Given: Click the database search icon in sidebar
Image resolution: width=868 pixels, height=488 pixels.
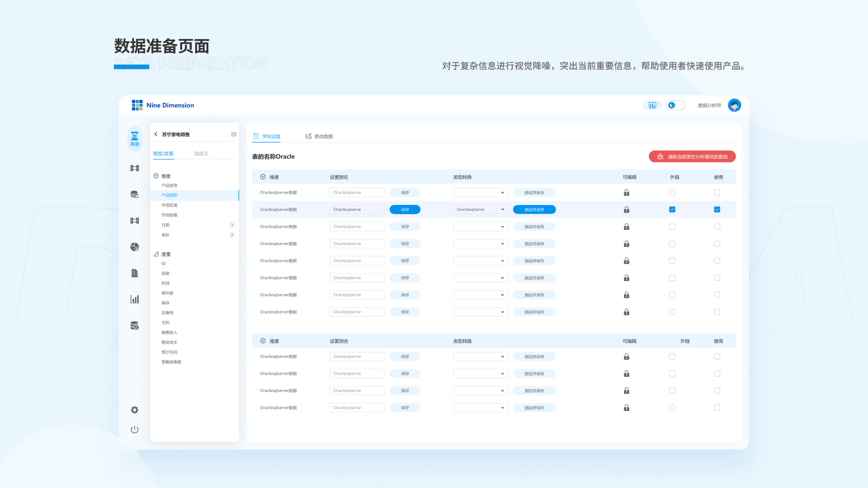Looking at the screenshot, I should 135,195.
